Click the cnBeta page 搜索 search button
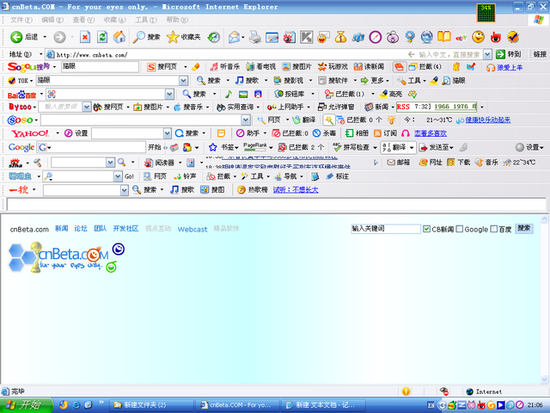550x413 pixels. click(x=524, y=228)
